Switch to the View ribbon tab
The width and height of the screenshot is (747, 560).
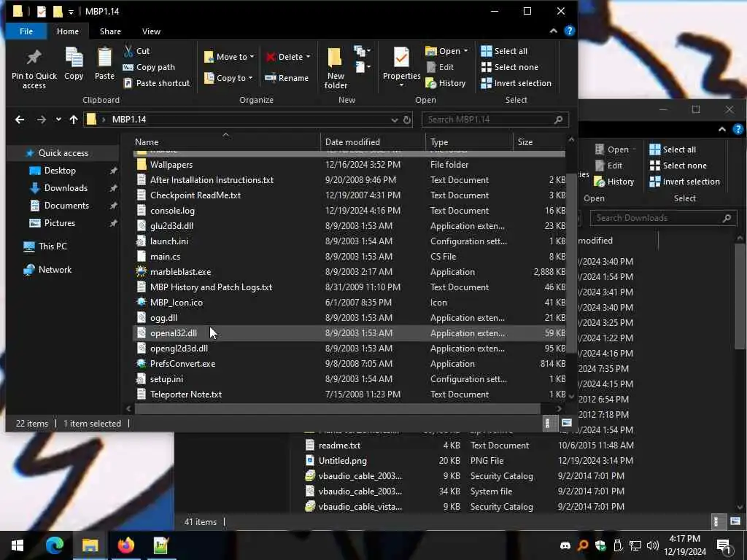[151, 31]
